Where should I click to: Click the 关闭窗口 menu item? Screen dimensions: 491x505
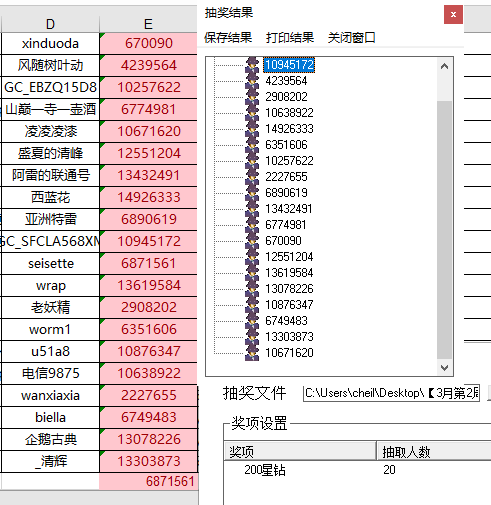tap(352, 38)
